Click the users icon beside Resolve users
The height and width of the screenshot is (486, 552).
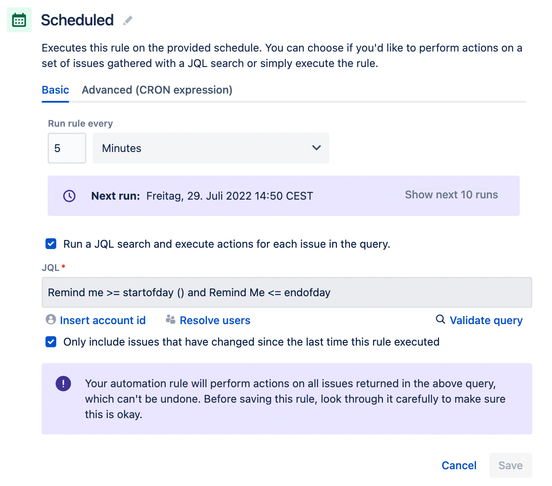tap(170, 320)
